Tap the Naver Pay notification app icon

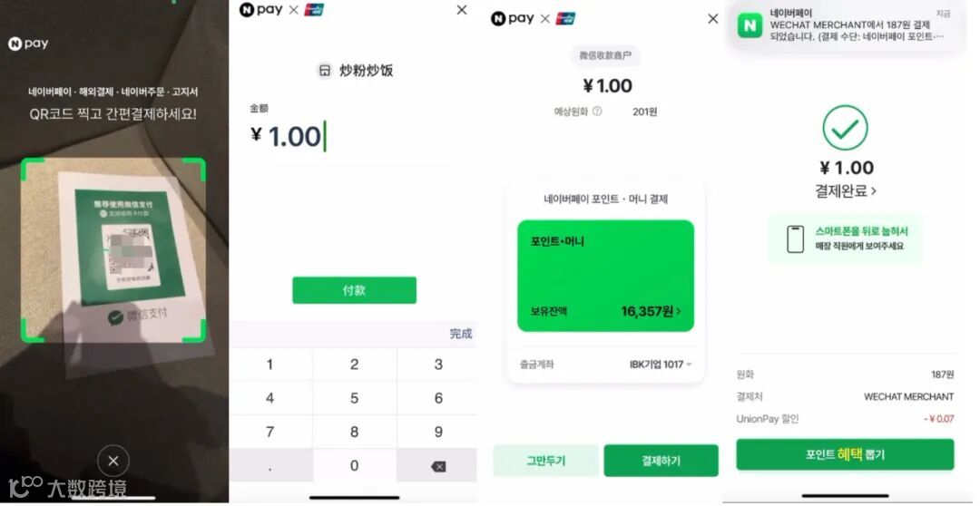(x=750, y=25)
